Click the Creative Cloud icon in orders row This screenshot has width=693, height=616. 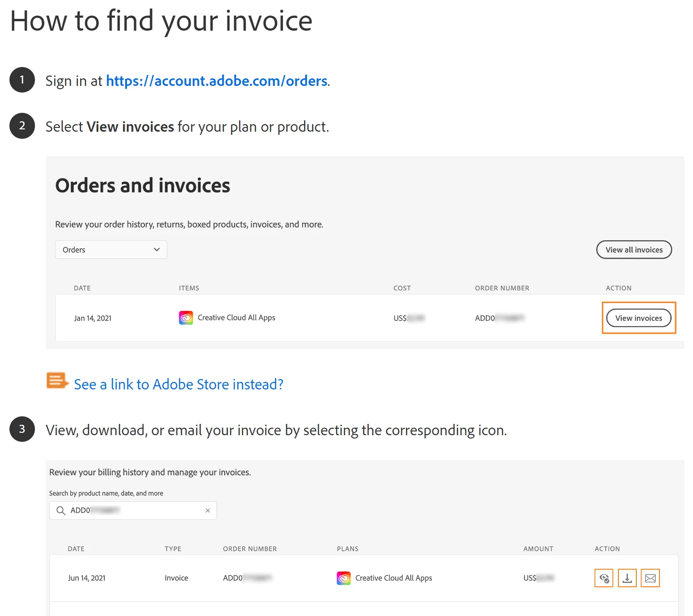tap(186, 318)
